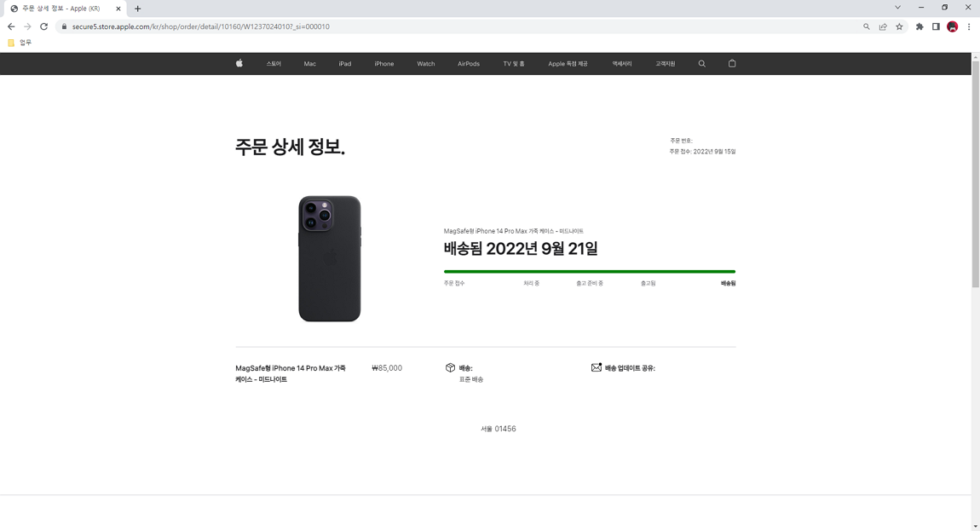
Task: Open the Chrome three-dot menu
Action: coord(969,26)
